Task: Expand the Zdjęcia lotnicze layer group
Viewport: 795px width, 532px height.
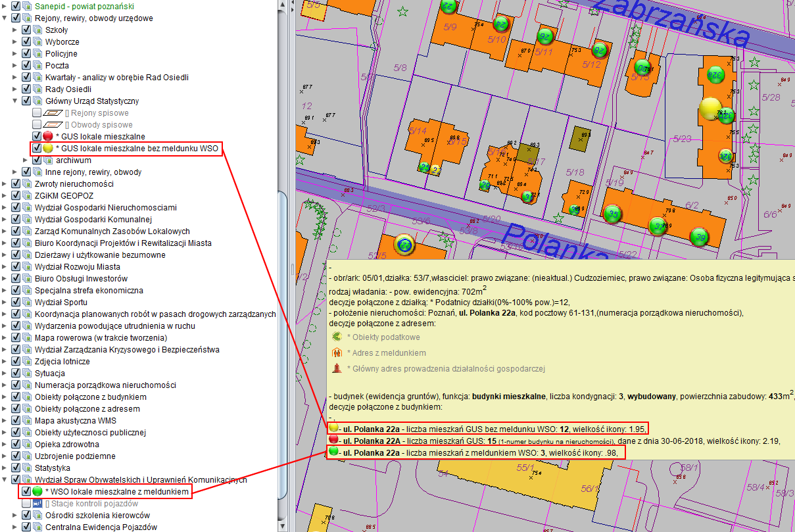Action: pyautogui.click(x=5, y=362)
